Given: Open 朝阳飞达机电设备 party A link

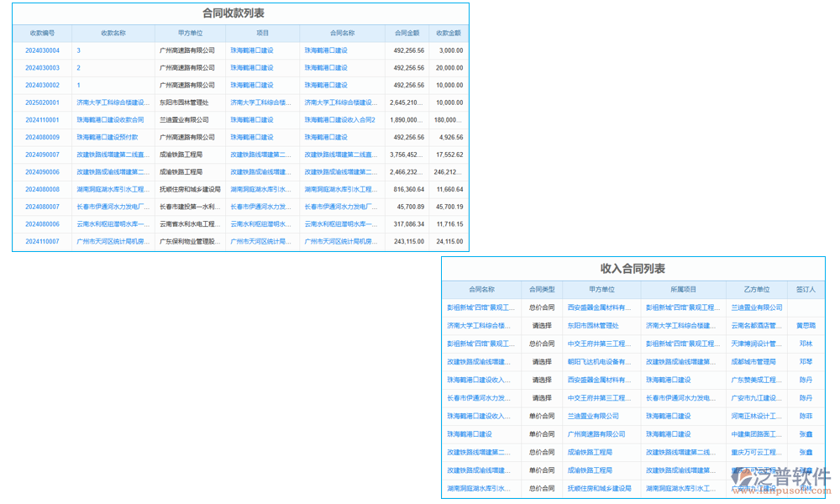Looking at the screenshot, I should pyautogui.click(x=599, y=362).
